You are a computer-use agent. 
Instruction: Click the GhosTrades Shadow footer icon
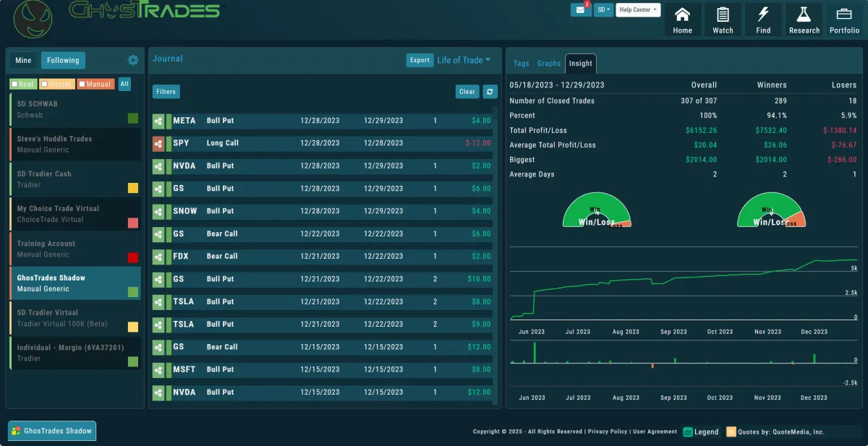(x=16, y=431)
